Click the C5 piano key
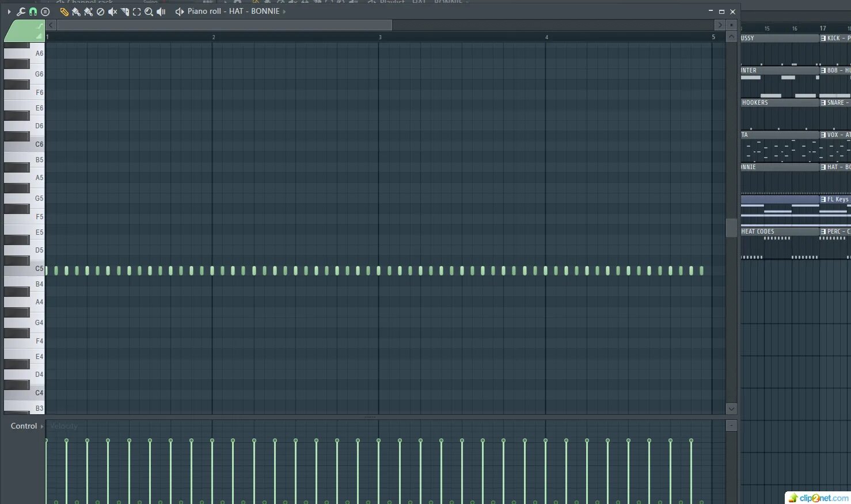Screen dimensions: 851x504 pyautogui.click(x=24, y=269)
